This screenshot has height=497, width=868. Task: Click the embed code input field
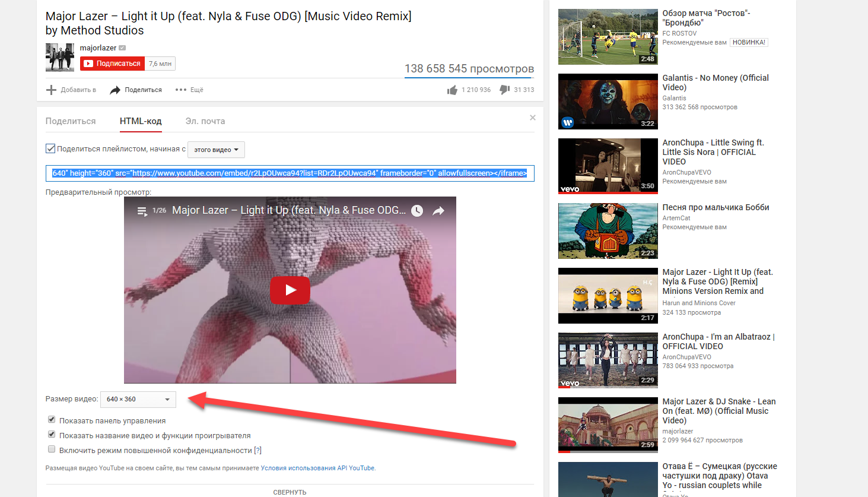click(x=290, y=173)
